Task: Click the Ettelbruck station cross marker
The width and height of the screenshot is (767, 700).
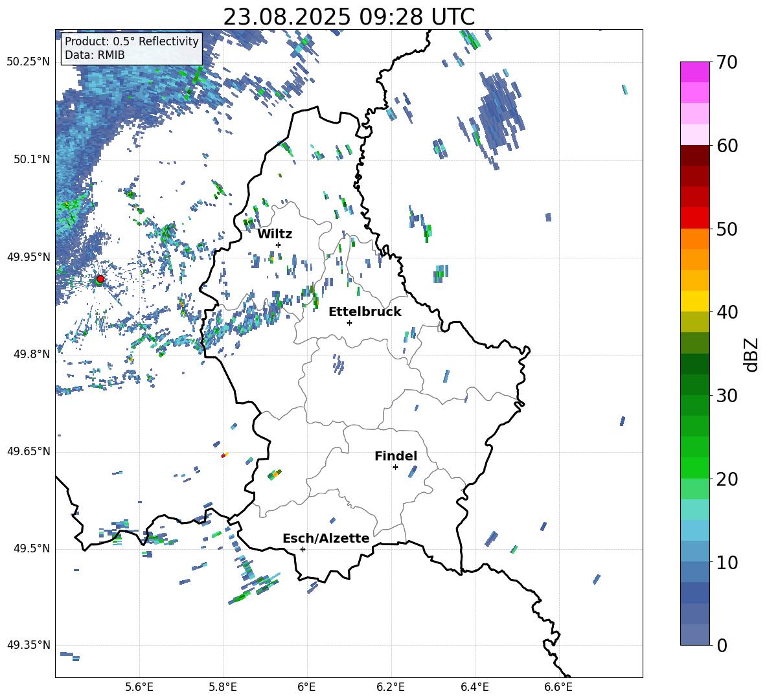Action: 349,322
